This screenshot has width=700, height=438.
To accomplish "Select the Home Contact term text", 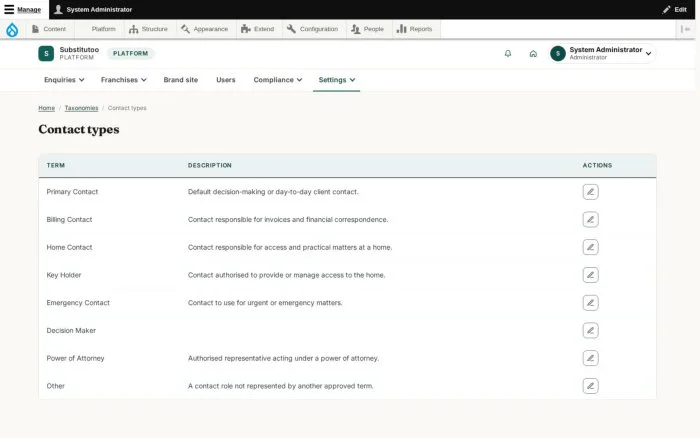I will coord(69,247).
